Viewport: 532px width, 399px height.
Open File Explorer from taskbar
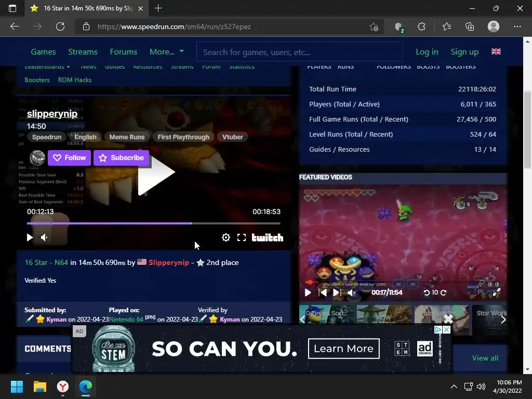(39, 387)
